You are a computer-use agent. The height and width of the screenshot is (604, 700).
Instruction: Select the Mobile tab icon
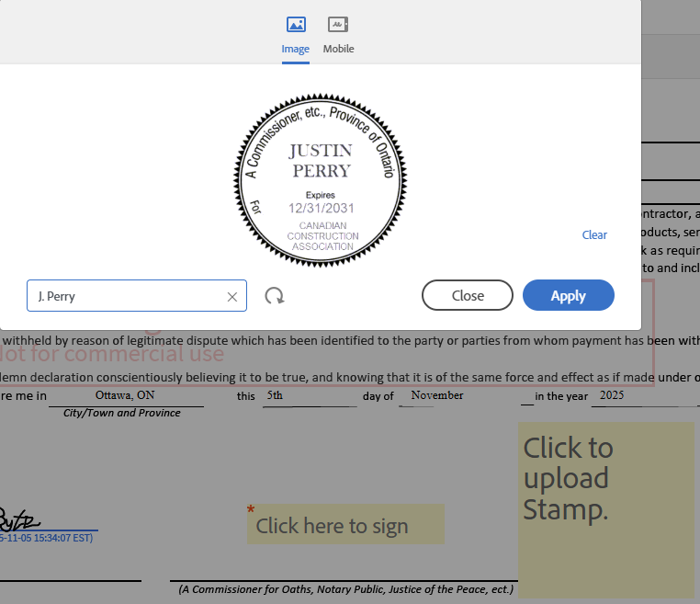pyautogui.click(x=338, y=25)
